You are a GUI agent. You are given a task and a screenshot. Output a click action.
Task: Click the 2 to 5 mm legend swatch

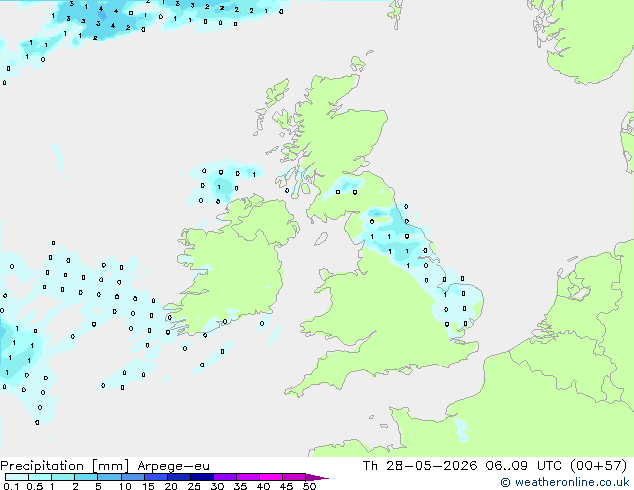coord(86,477)
